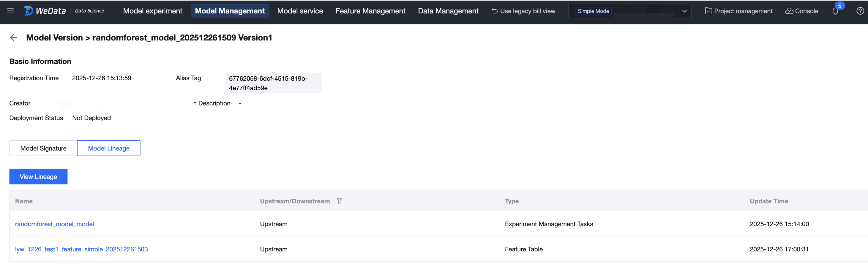Expand the project selector dropdown chevron

684,11
